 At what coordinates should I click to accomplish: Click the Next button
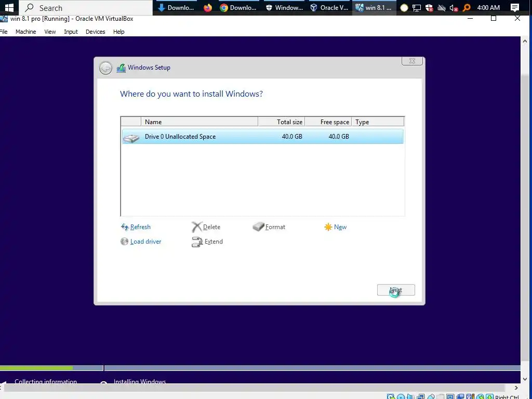pos(396,290)
